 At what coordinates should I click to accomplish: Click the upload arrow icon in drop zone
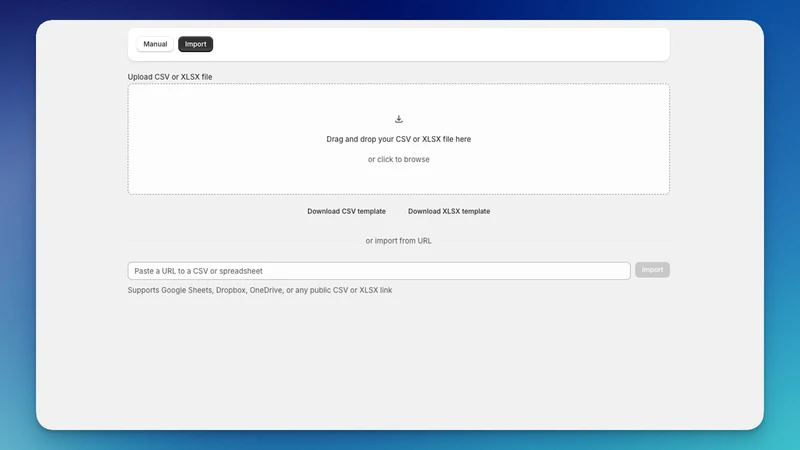click(x=398, y=119)
